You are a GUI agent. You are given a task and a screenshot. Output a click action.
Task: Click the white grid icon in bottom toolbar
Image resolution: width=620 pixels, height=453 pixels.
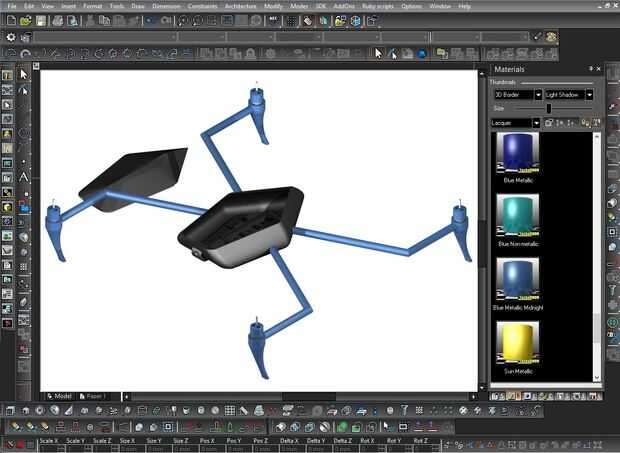click(230, 410)
